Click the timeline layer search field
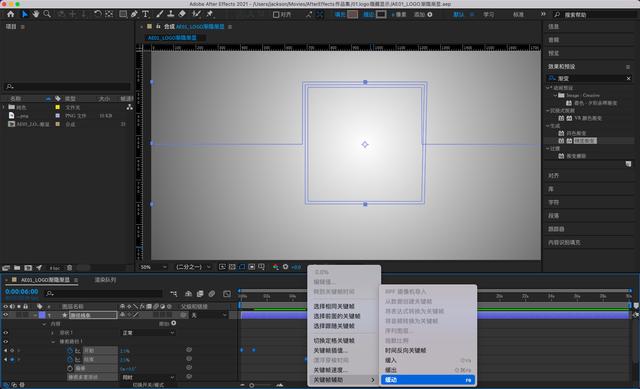This screenshot has width=640, height=389. click(104, 293)
